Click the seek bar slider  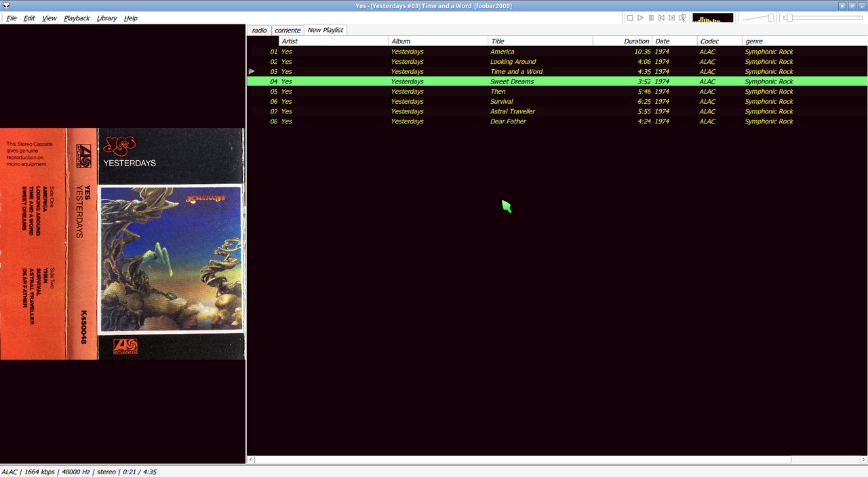click(x=823, y=18)
